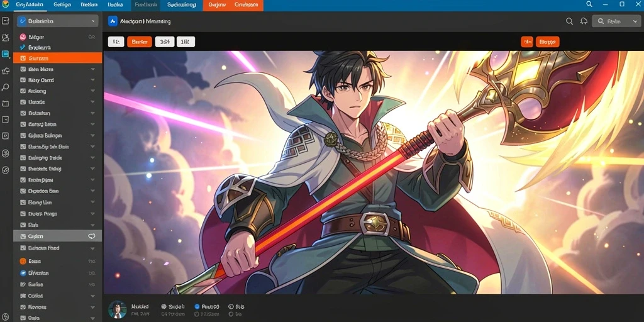Click the orange circle icon near the sidebar bottom

(23, 261)
